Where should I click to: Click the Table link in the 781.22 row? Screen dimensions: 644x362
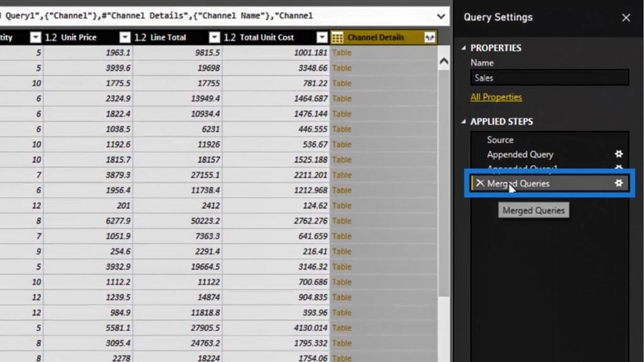pos(341,83)
